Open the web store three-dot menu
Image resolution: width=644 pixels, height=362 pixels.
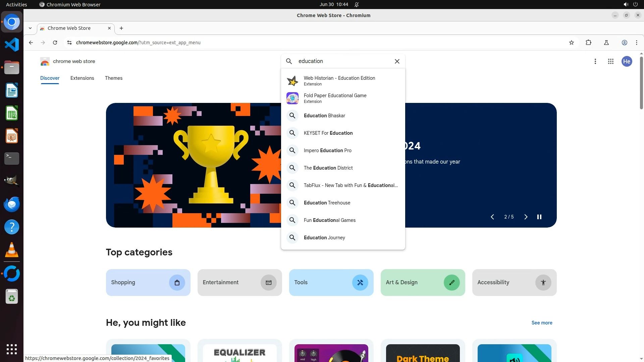[595, 61]
